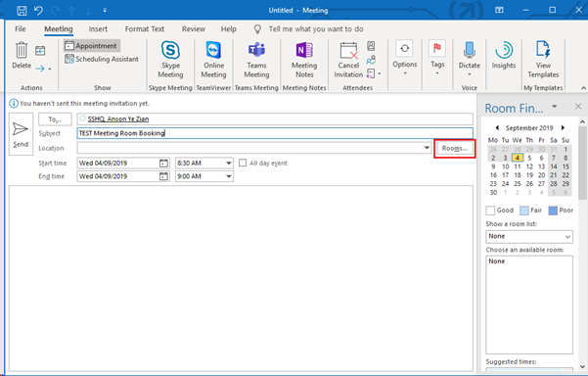Select September 12 in the calendar
The height and width of the screenshot is (376, 588).
529,166
